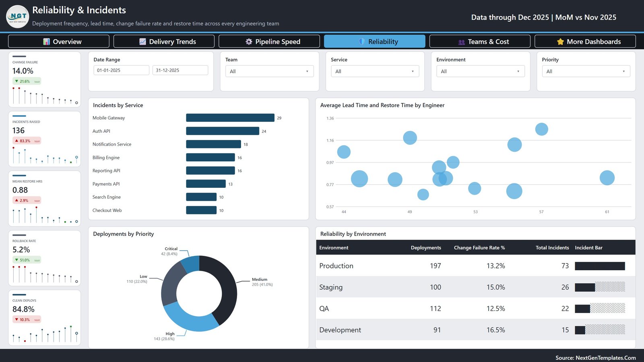Click the Mobile Gateway incidents bar

pos(230,118)
